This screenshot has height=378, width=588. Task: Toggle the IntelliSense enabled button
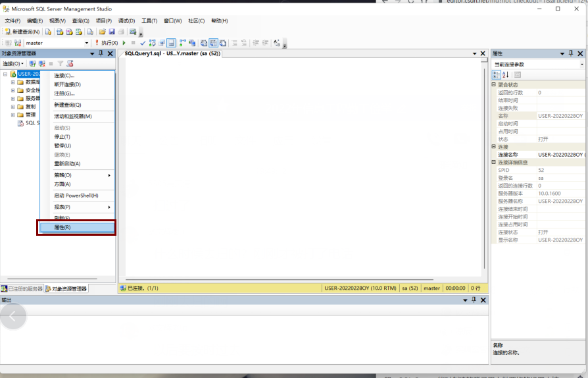point(171,43)
